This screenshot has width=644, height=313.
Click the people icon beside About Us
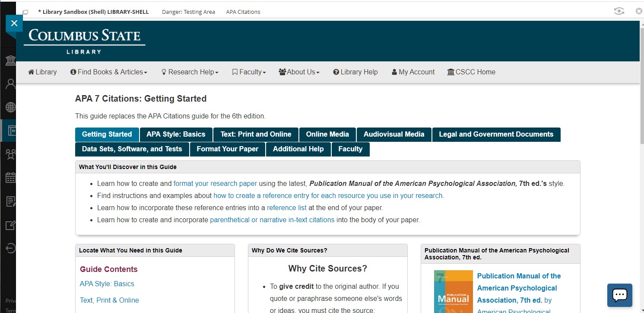coord(282,72)
